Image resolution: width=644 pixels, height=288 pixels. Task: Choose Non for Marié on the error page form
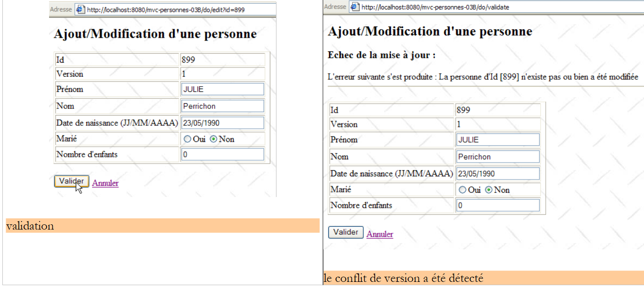(x=489, y=190)
